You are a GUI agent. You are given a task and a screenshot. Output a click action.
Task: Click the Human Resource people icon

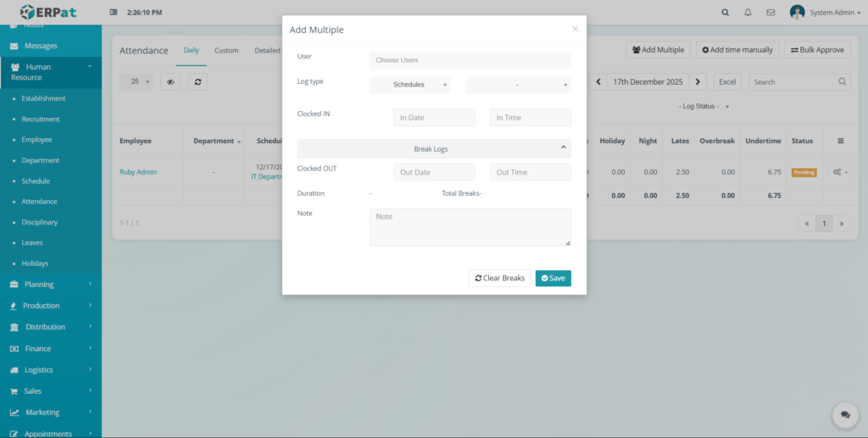[15, 67]
